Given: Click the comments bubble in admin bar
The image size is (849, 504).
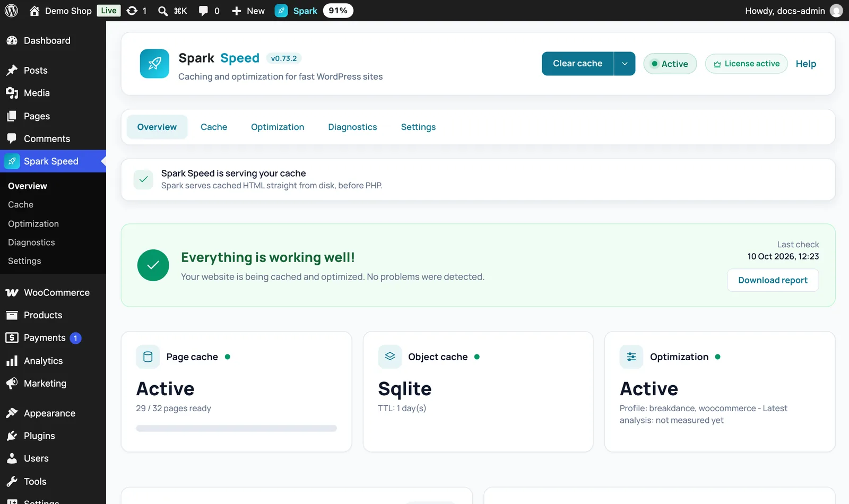Looking at the screenshot, I should click(x=203, y=11).
